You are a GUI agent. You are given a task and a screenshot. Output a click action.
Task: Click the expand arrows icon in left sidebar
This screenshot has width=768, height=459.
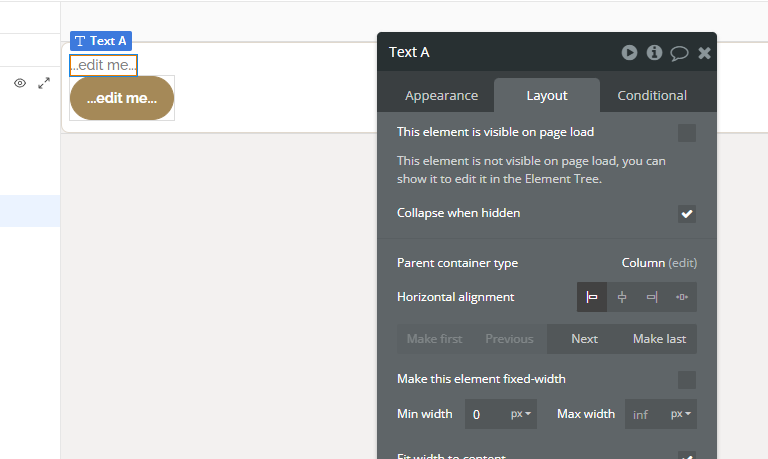coord(44,83)
